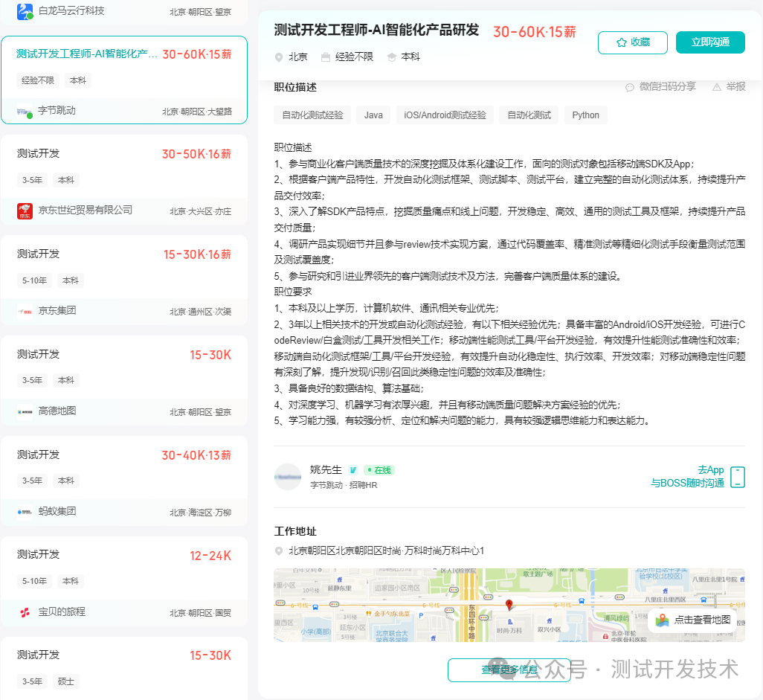763x700 pixels.
Task: Click the 白龙马云行科技 company logo
Action: click(25, 12)
